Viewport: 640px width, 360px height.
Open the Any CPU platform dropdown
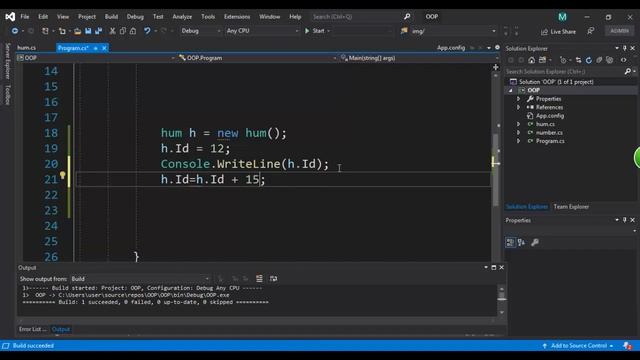click(262, 31)
